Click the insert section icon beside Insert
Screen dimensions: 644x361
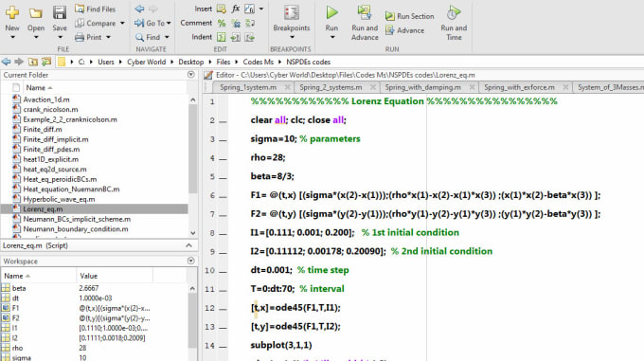pos(222,9)
